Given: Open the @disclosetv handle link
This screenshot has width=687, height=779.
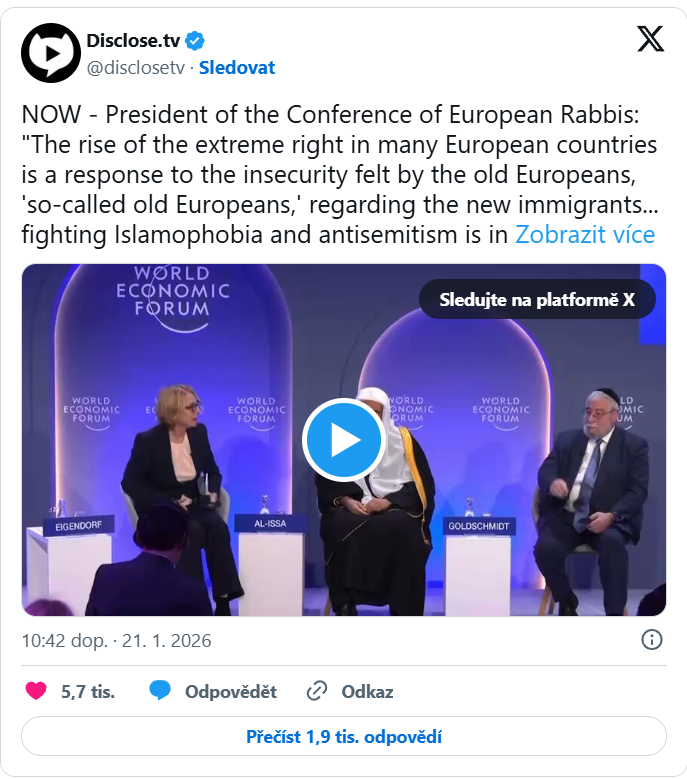Looking at the screenshot, I should coord(138,68).
